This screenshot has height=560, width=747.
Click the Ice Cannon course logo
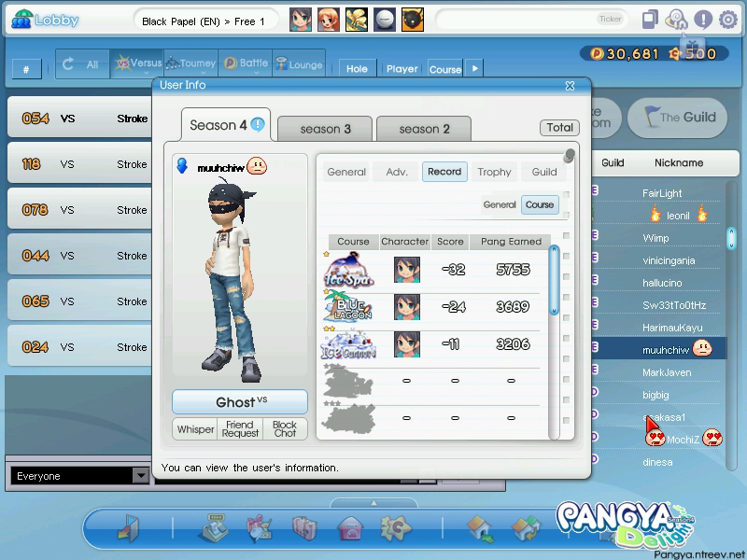(348, 344)
